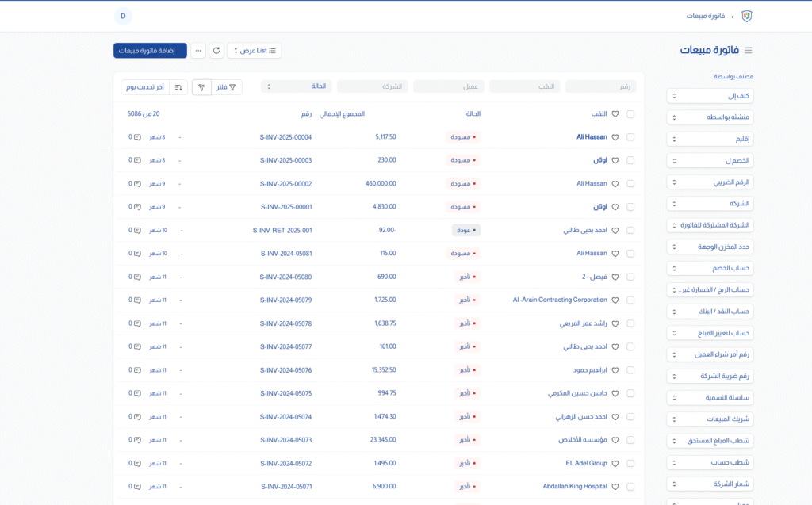Open the List عرض view switcher dropdown
812x505 pixels.
coord(254,51)
